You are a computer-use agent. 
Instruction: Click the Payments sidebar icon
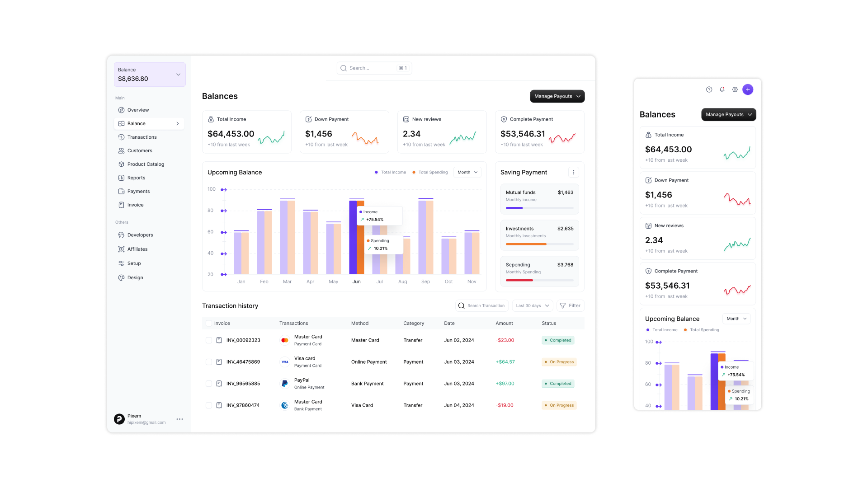[122, 191]
